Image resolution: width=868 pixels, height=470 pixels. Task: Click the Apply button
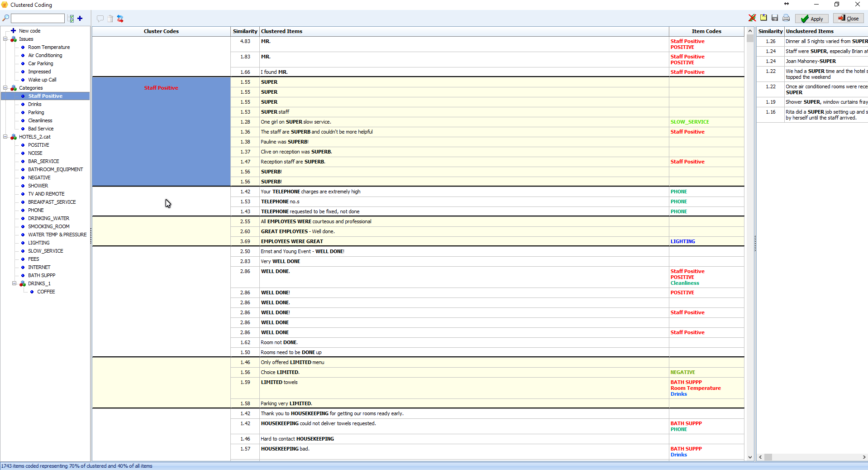click(812, 19)
